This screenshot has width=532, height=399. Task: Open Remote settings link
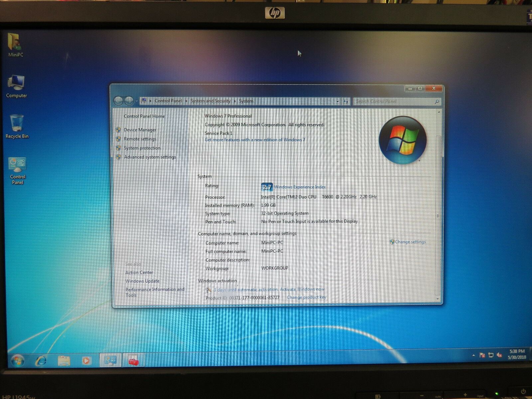click(x=140, y=139)
